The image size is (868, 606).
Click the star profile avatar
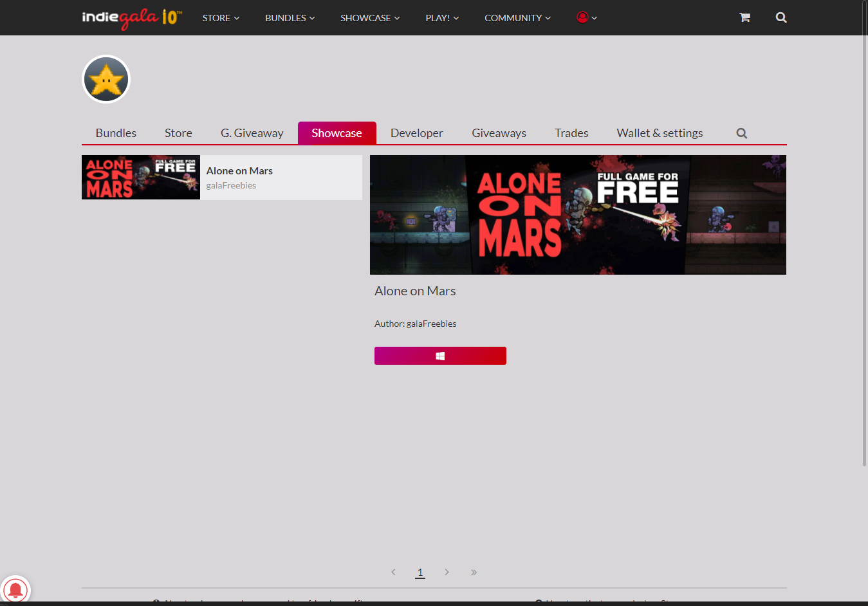[x=106, y=79]
